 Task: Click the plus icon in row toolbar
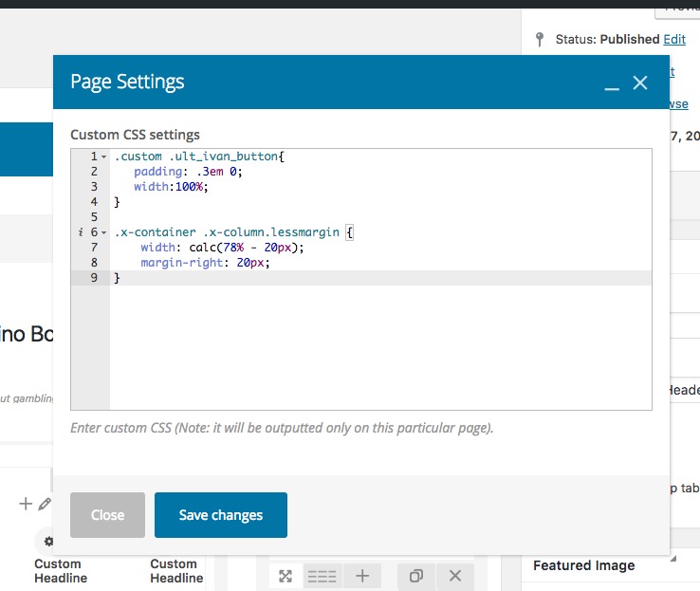click(x=361, y=576)
